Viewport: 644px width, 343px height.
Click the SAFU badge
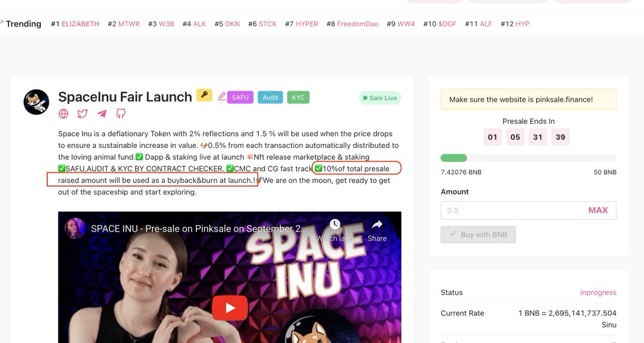coord(240,98)
